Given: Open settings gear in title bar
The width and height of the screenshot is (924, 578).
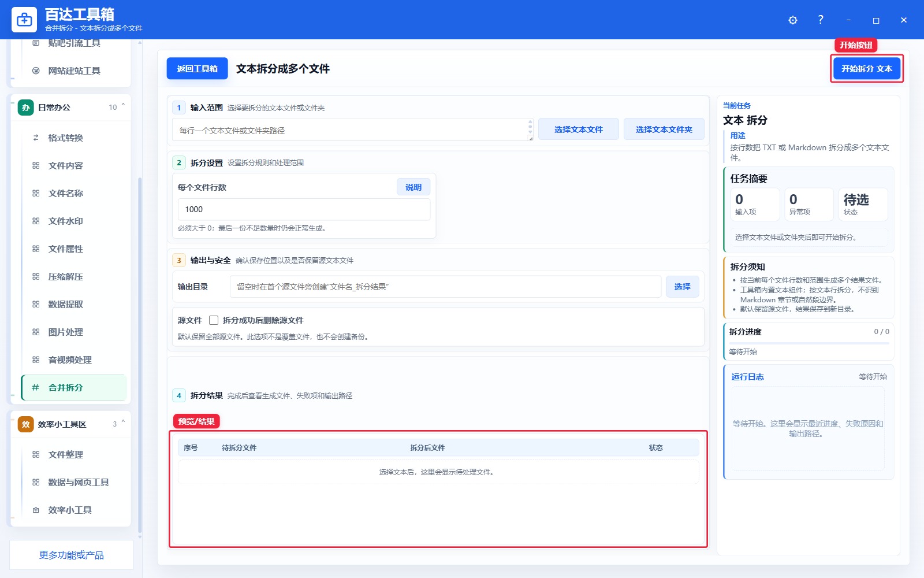Looking at the screenshot, I should click(x=793, y=20).
